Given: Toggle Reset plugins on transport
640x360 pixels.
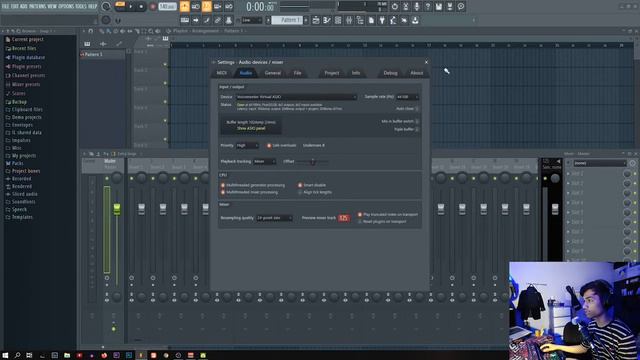Looking at the screenshot, I should (360, 222).
